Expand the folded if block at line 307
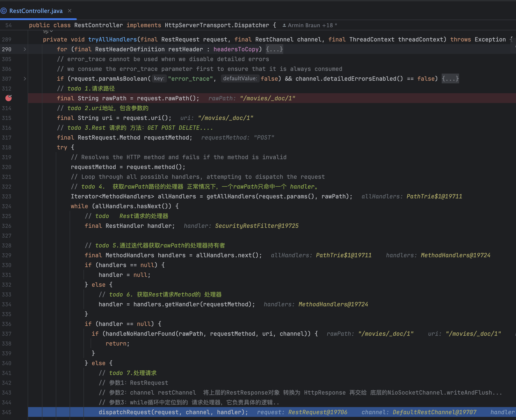The width and height of the screenshot is (516, 420). tap(25, 79)
